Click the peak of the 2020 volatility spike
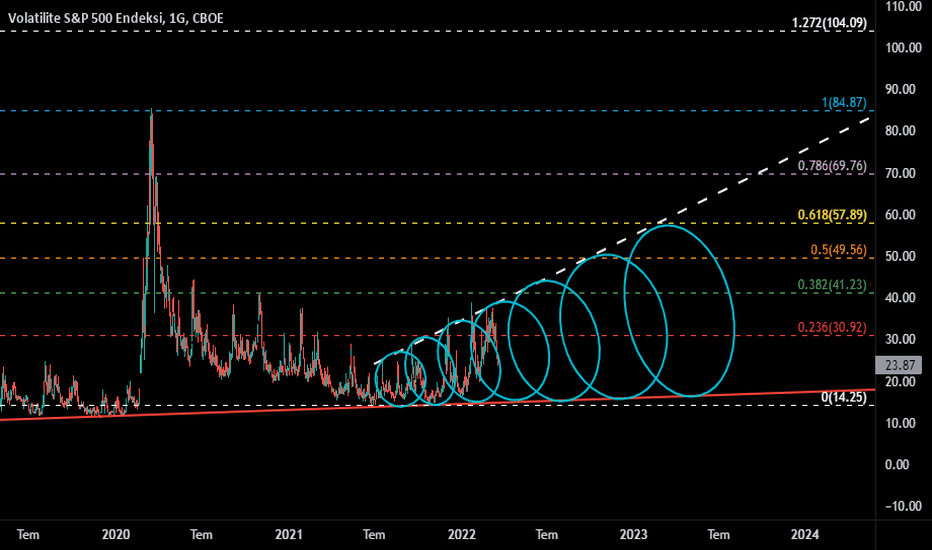The image size is (932, 550). [x=151, y=112]
